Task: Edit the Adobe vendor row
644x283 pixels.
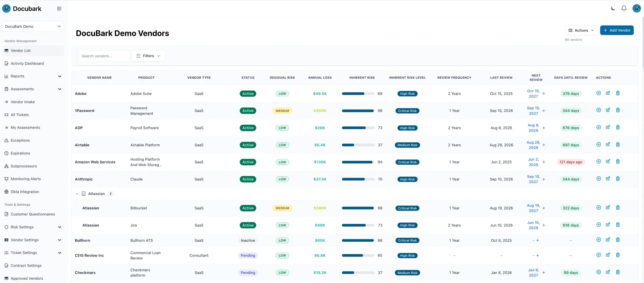Action: point(608,93)
